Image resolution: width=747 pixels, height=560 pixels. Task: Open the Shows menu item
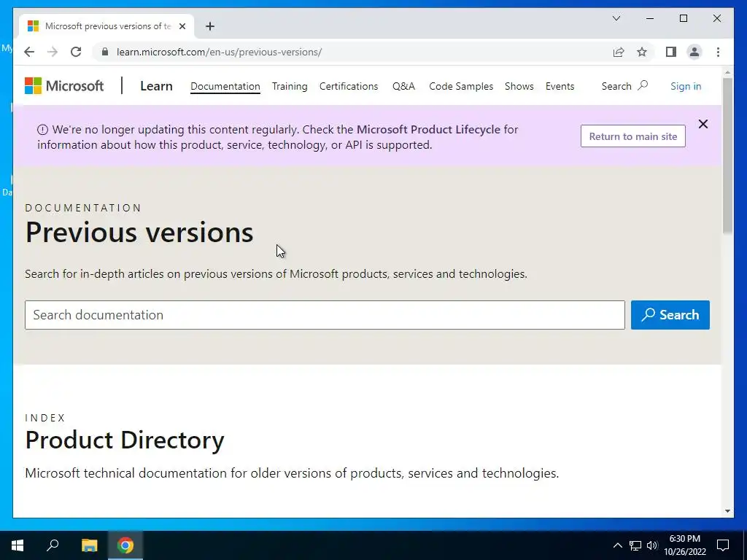519,86
